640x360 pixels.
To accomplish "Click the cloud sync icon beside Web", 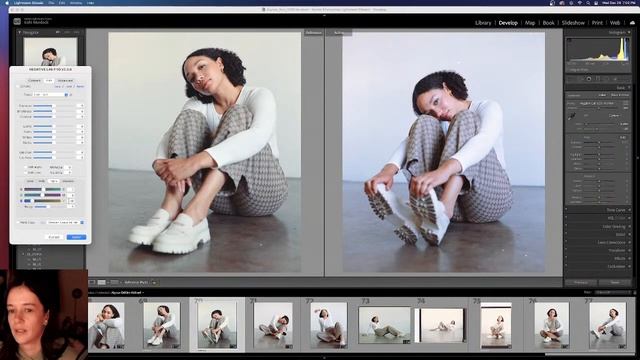I will 632,23.
